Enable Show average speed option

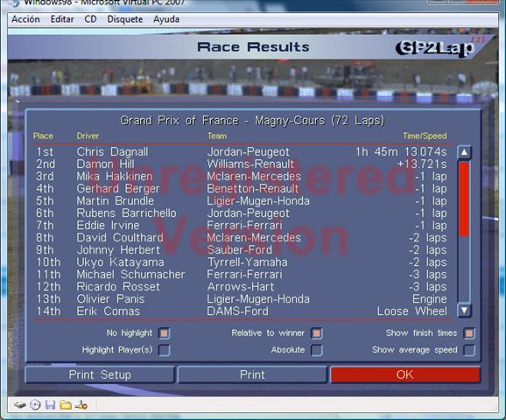tap(469, 350)
